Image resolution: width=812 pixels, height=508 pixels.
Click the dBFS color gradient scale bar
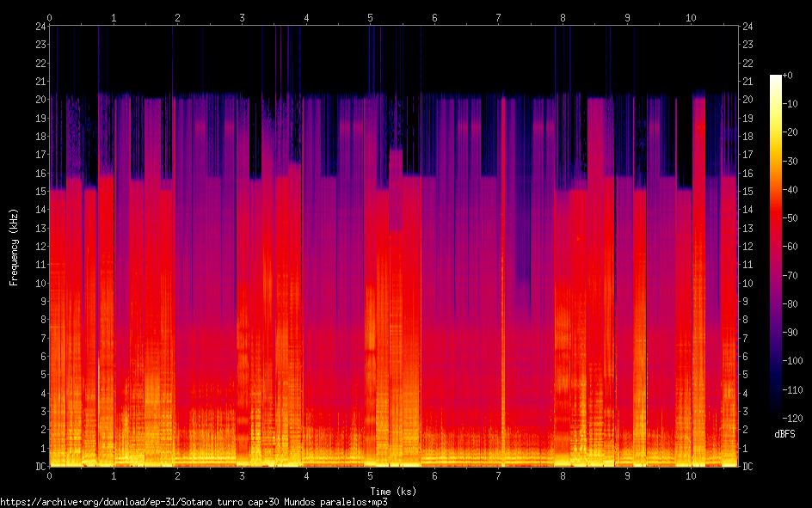pyautogui.click(x=775, y=246)
